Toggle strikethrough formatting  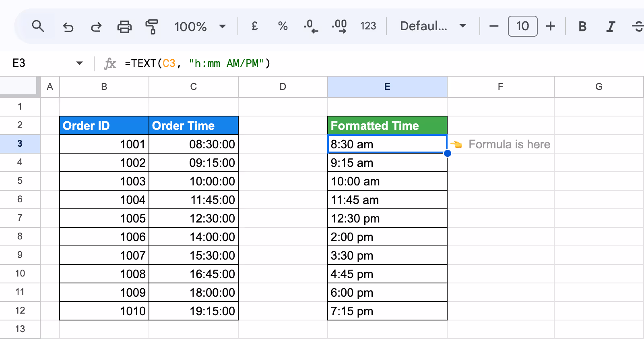(638, 27)
